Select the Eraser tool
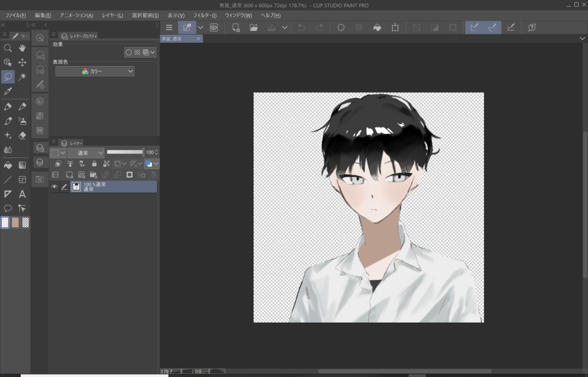Image resolution: width=588 pixels, height=377 pixels. [23, 136]
